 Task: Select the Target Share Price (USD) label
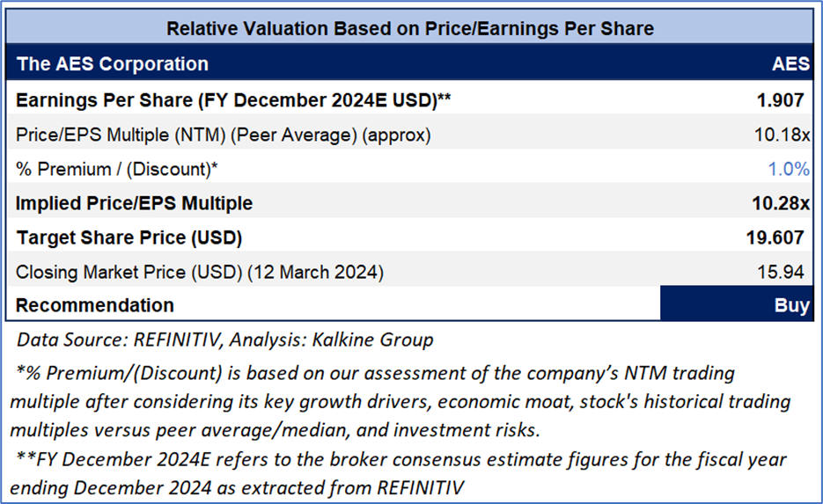129,237
